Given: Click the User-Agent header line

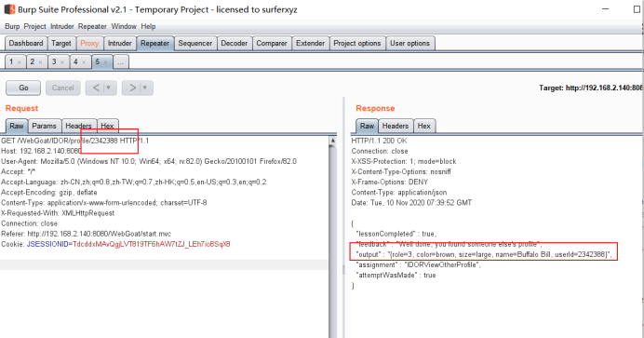Looking at the screenshot, I should 149,161.
